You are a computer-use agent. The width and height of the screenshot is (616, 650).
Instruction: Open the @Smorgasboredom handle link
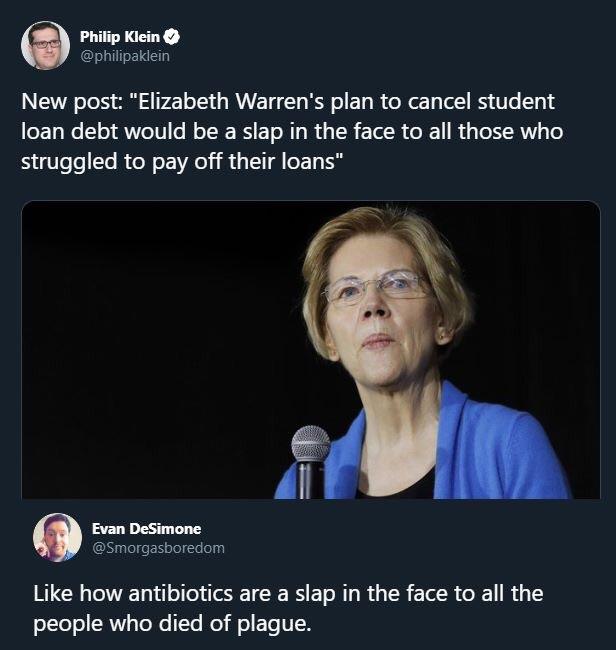[x=158, y=547]
